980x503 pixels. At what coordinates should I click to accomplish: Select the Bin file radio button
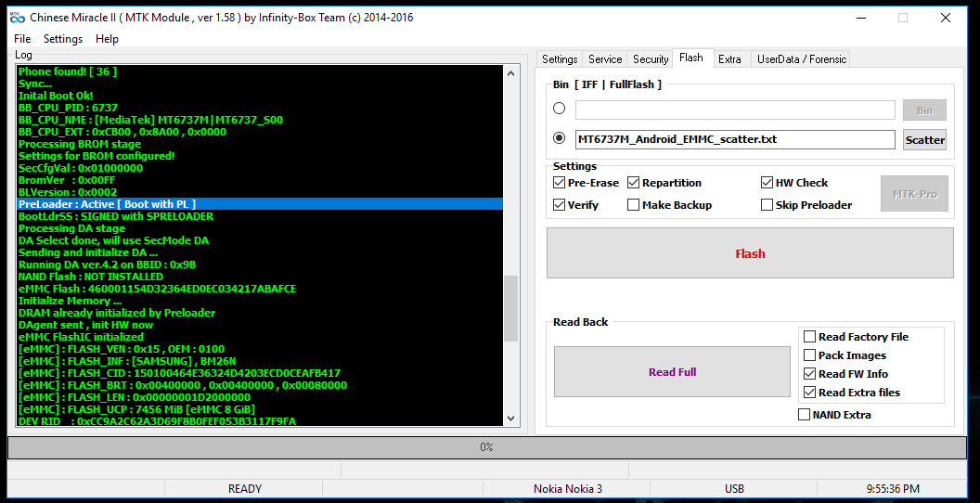click(560, 109)
